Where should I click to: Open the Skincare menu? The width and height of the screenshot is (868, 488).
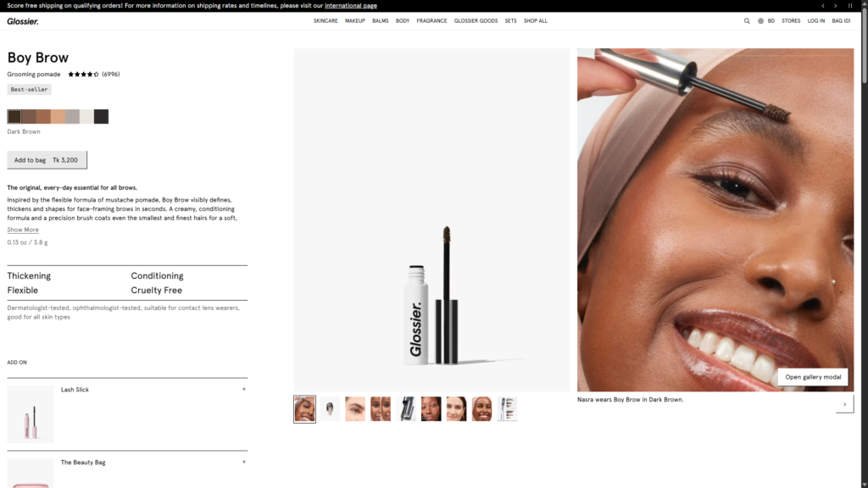(325, 21)
